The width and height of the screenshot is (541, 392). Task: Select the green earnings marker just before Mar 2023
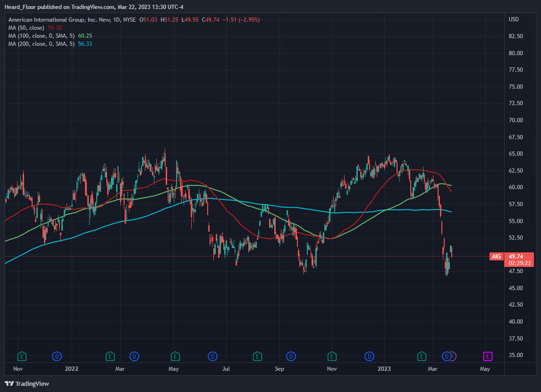tap(422, 356)
